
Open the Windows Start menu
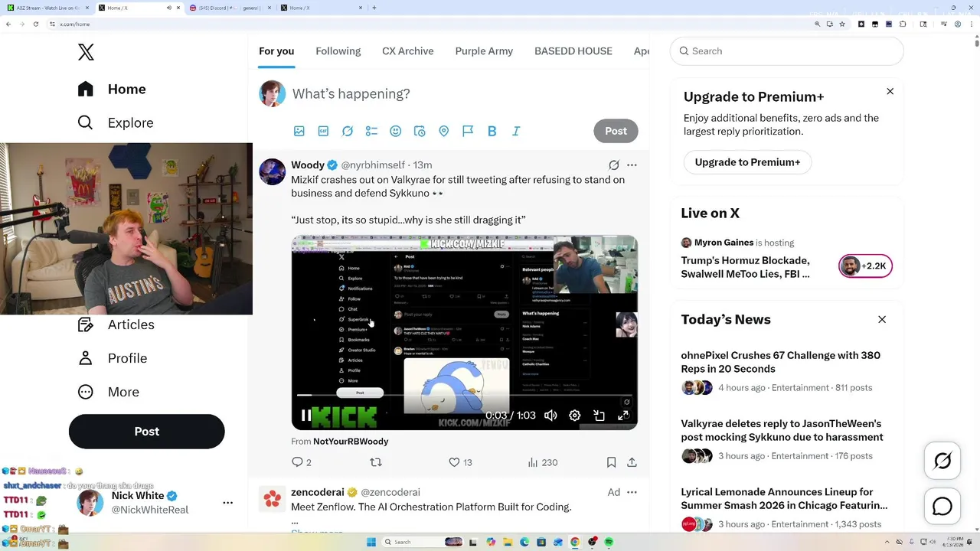(371, 542)
